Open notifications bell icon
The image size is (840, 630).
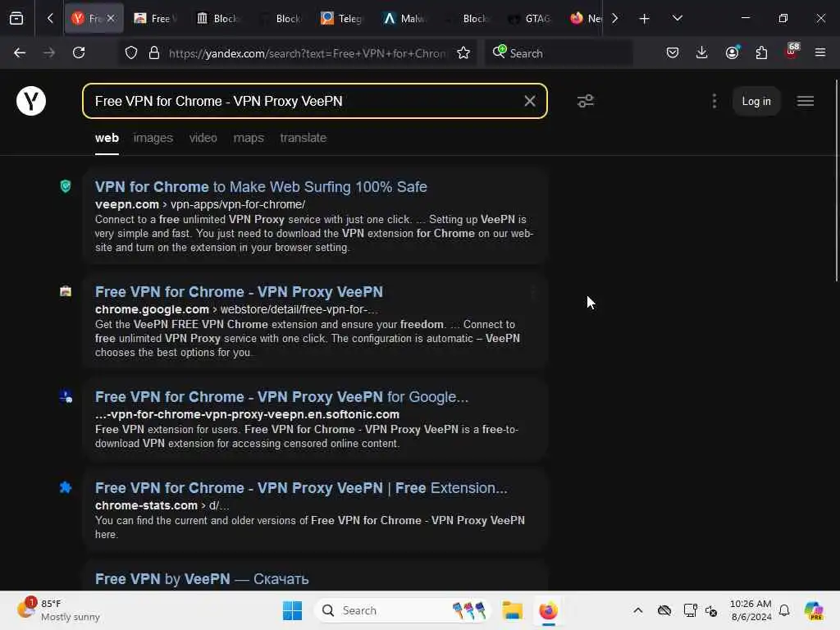tap(784, 610)
